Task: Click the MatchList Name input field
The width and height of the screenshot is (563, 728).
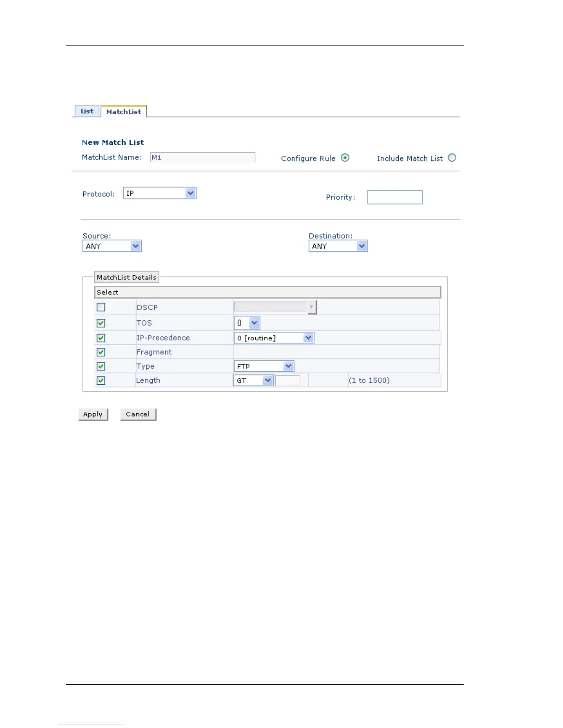Action: click(203, 157)
